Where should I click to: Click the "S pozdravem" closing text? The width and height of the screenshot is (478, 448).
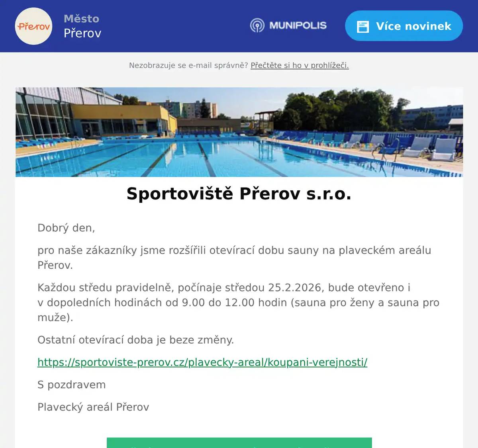pyautogui.click(x=72, y=384)
